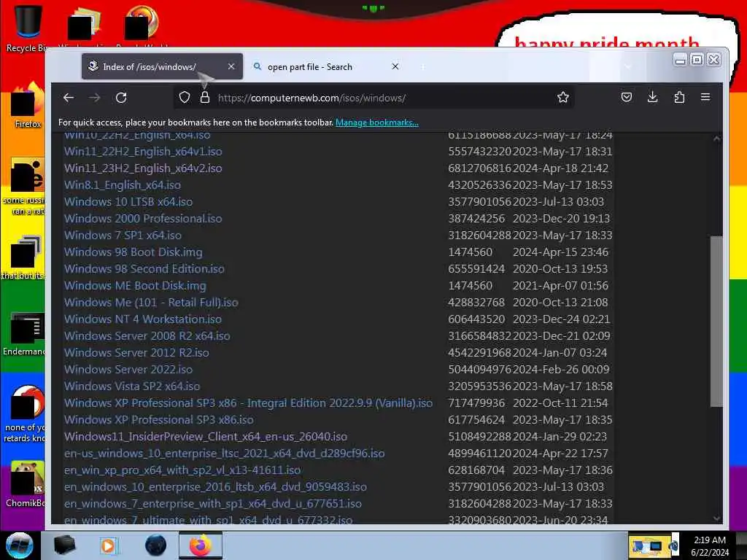Viewport: 747px width, 560px height.
Task: Open the Recycle Bin desktop icon
Action: pos(27,27)
